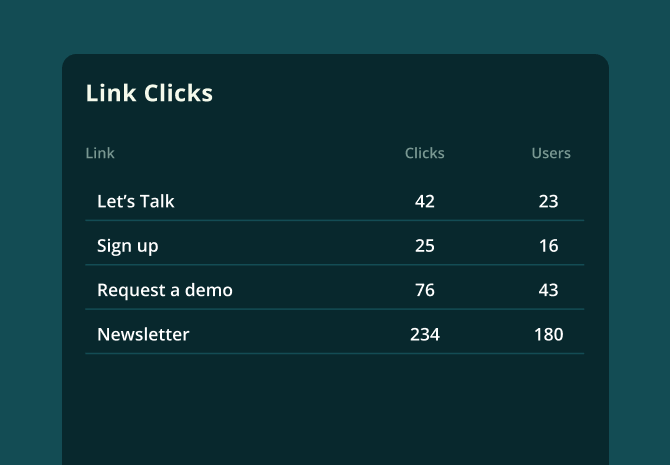670x465 pixels.
Task: Click the 42 clicks value for Let's Talk
Action: click(425, 201)
